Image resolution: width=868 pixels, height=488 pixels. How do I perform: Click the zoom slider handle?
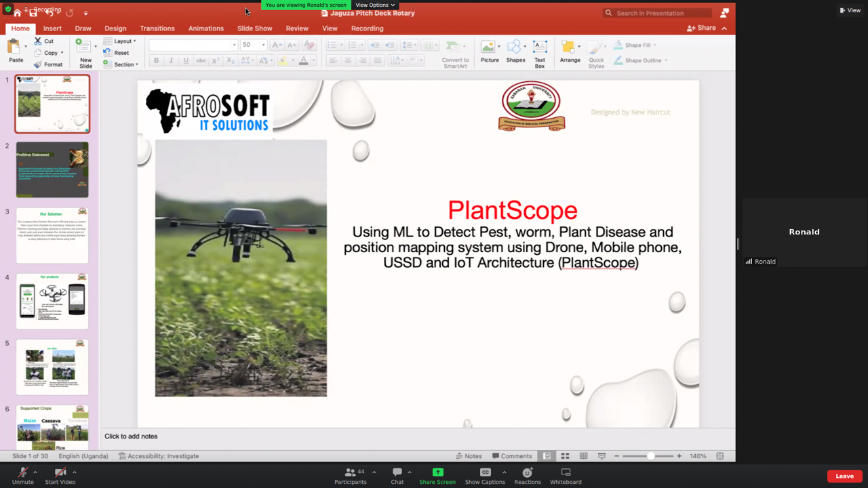click(x=650, y=456)
